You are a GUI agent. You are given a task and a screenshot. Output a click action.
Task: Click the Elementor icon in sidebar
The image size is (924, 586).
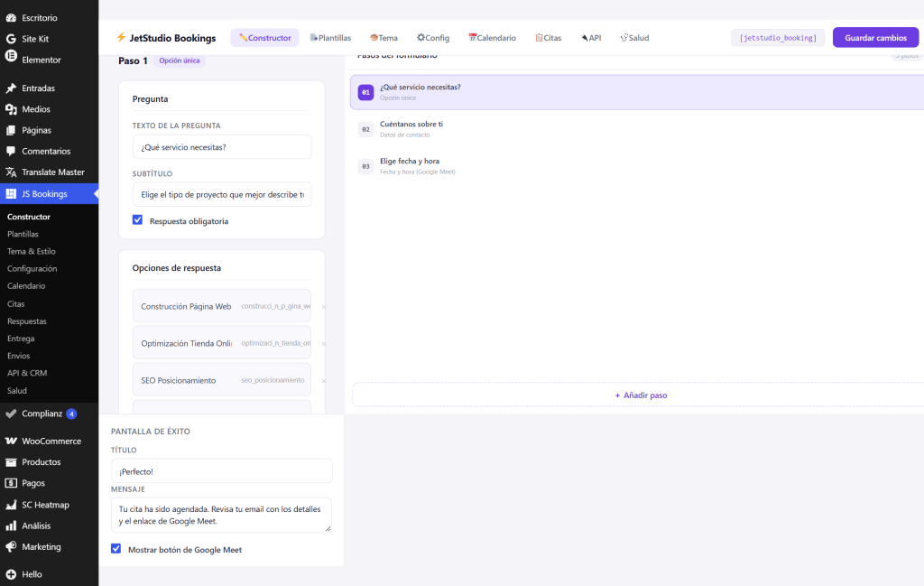(11, 56)
